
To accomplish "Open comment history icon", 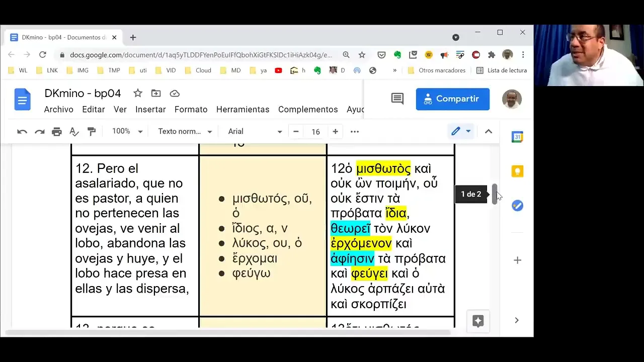I will pyautogui.click(x=397, y=99).
